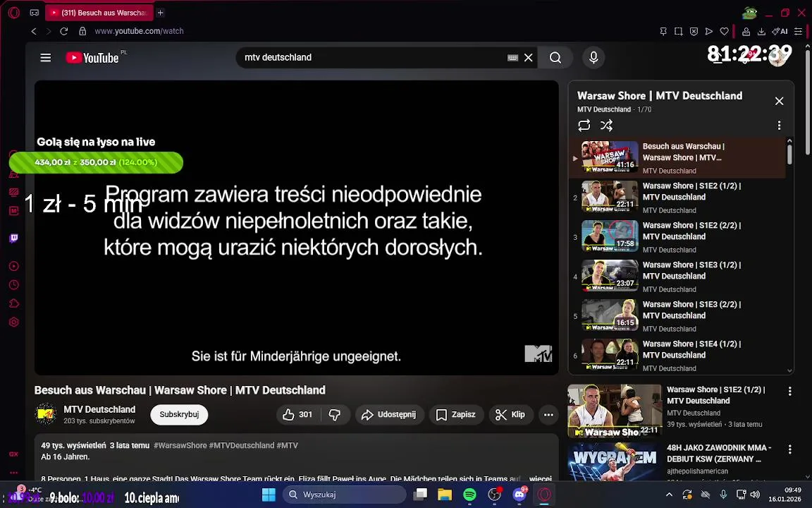Add page to bookmarks with heart icon
Screen dimensions: 812x508
(725, 32)
